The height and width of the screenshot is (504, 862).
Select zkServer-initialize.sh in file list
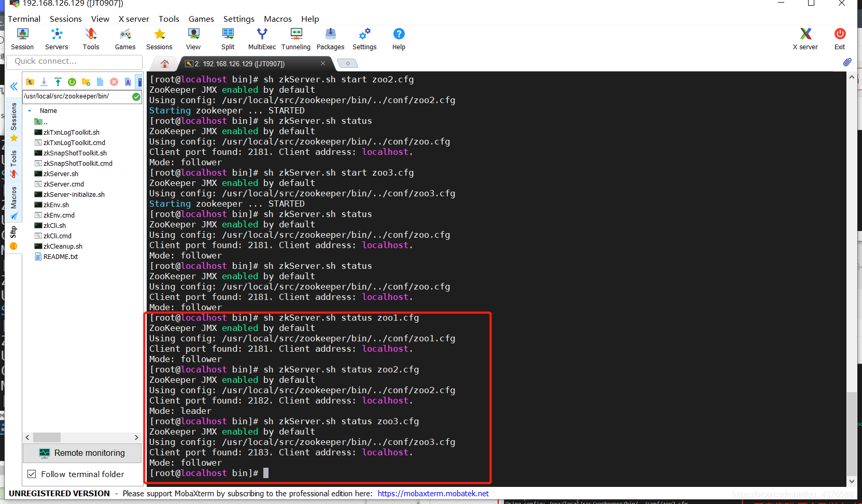(74, 194)
